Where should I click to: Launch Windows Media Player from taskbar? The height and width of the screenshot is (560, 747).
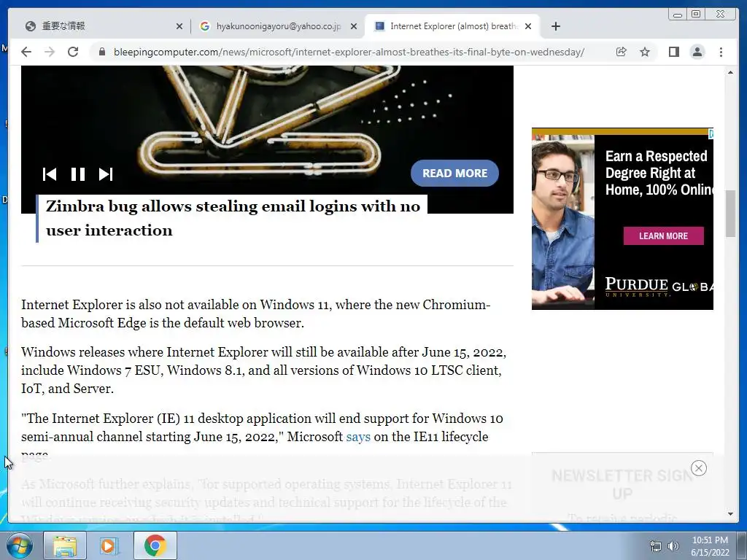[x=109, y=545]
